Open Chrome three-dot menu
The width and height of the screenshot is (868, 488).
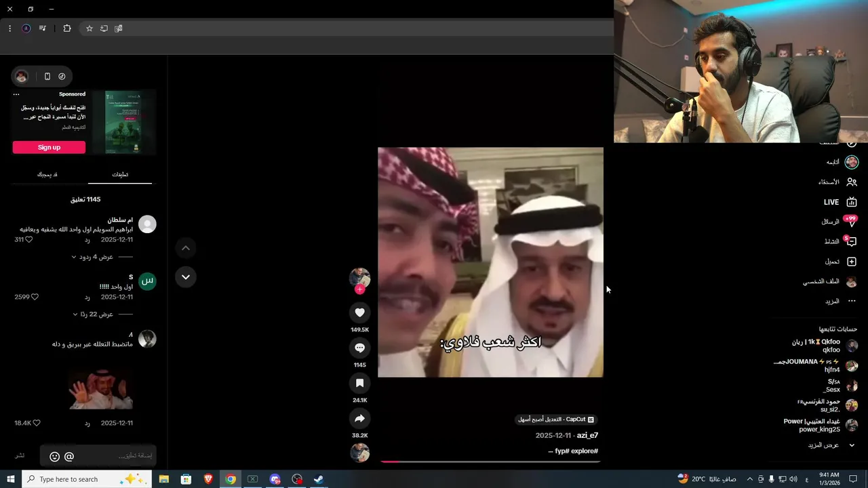9,28
